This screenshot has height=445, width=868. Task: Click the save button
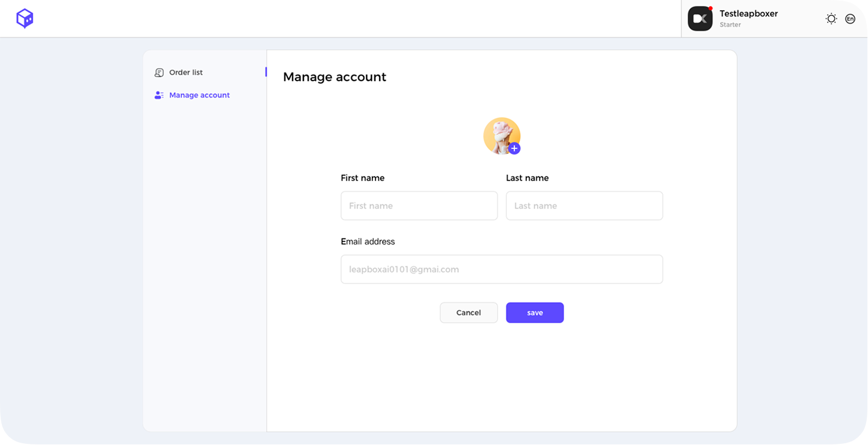tap(535, 312)
